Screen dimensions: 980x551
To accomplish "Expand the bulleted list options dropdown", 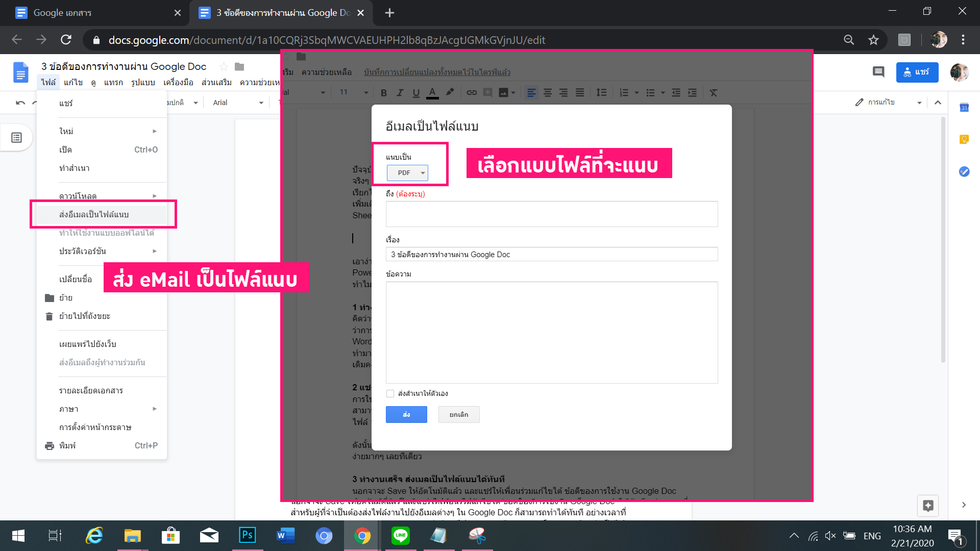I will 663,92.
